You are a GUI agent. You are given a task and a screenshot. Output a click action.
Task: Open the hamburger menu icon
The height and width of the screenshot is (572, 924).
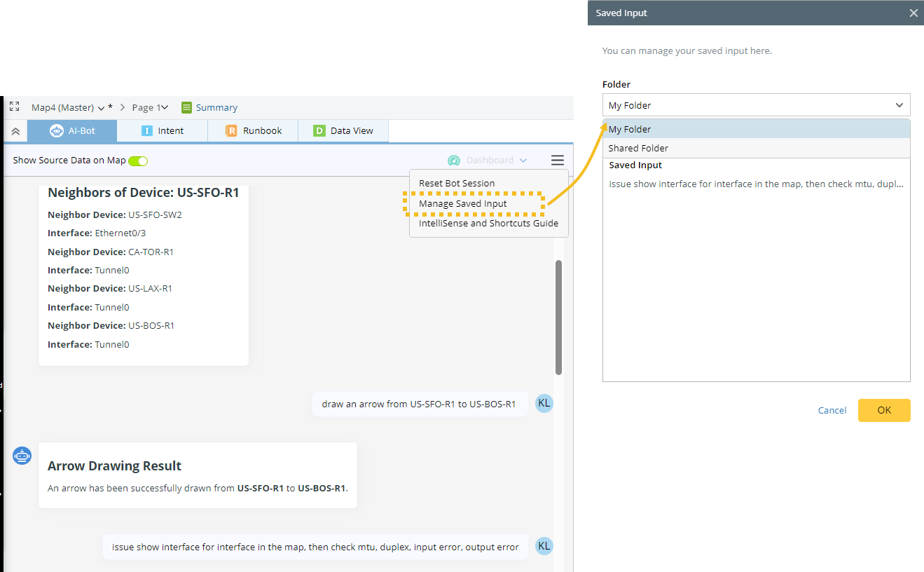tap(558, 161)
